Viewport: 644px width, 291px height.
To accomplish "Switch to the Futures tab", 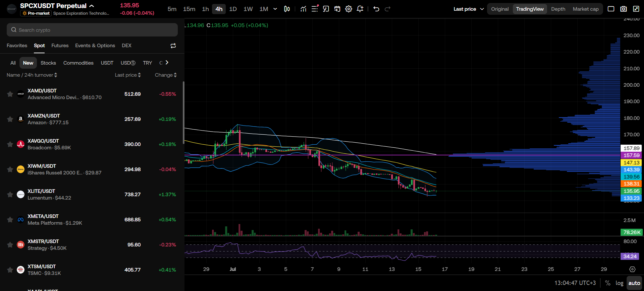I will pos(60,46).
